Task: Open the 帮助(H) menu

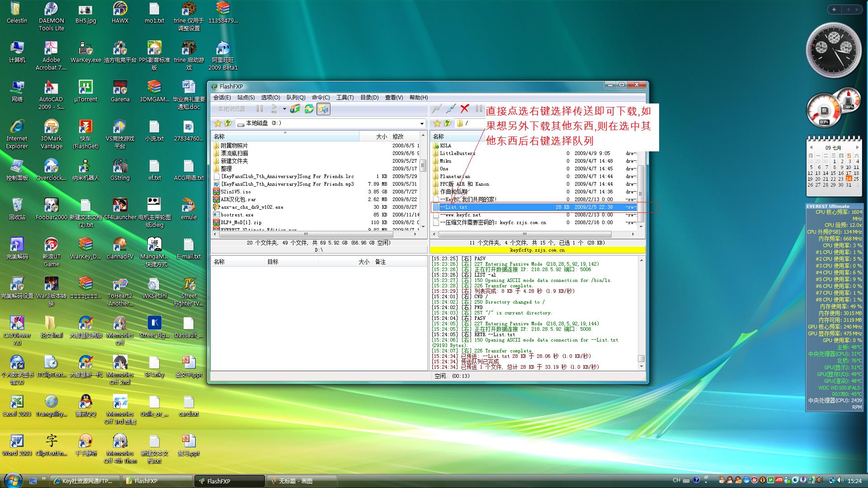Action: (x=419, y=98)
